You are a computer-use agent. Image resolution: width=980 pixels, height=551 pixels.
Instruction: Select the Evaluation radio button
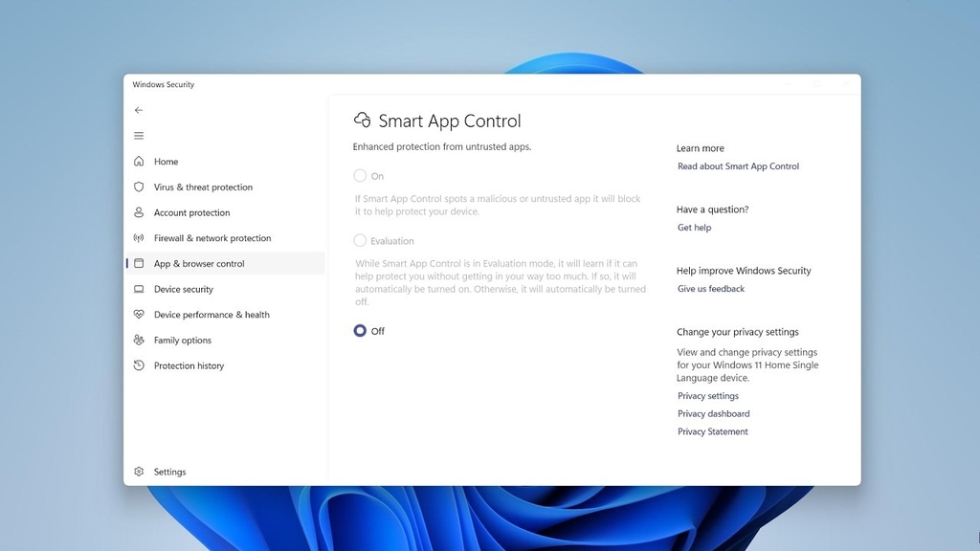click(360, 240)
